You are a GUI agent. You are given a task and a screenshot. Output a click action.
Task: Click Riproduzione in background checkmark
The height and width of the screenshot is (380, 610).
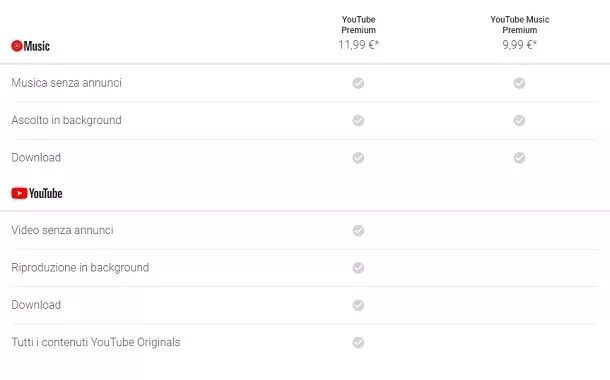[358, 268]
